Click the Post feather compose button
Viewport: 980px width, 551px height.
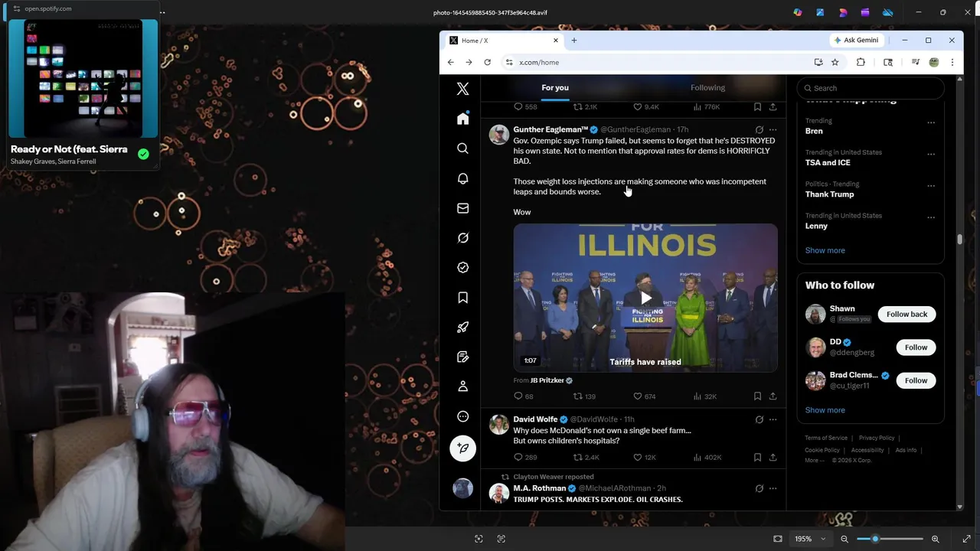462,448
